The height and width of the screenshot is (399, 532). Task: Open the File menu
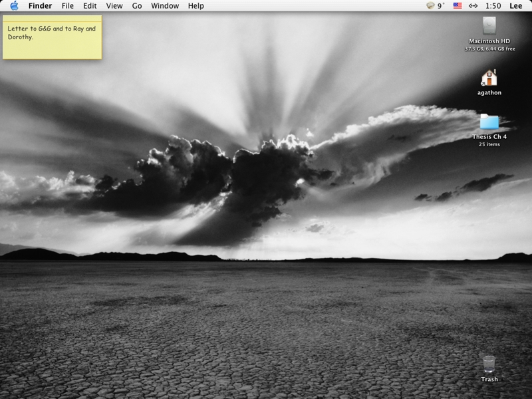click(x=68, y=6)
